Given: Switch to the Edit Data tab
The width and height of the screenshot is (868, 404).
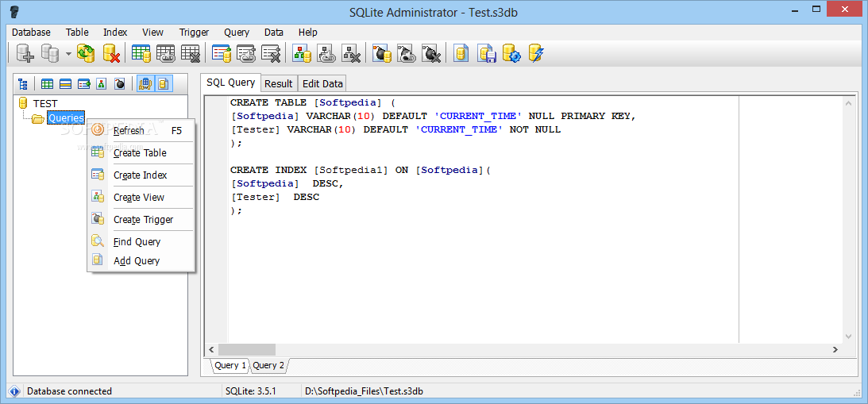Looking at the screenshot, I should pyautogui.click(x=322, y=83).
